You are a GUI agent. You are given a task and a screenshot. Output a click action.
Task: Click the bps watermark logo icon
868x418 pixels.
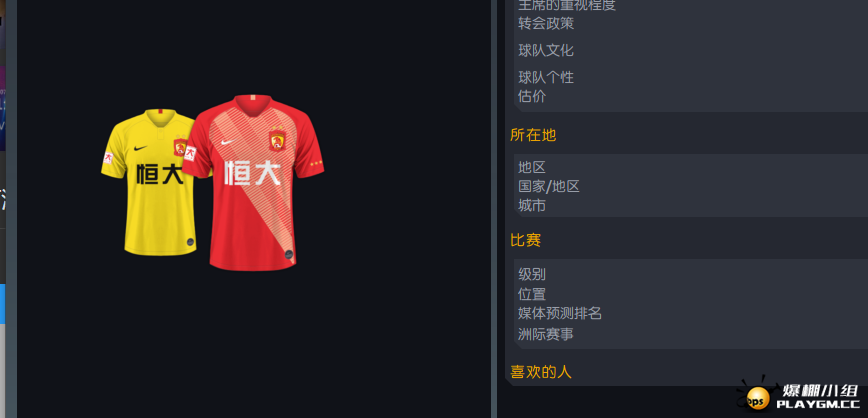(756, 395)
